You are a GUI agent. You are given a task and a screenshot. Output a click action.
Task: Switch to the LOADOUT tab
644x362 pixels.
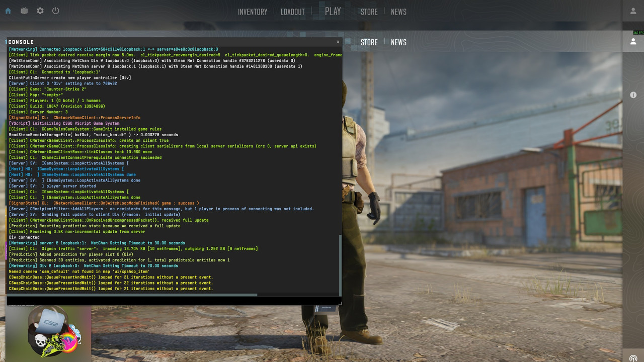[x=293, y=12]
